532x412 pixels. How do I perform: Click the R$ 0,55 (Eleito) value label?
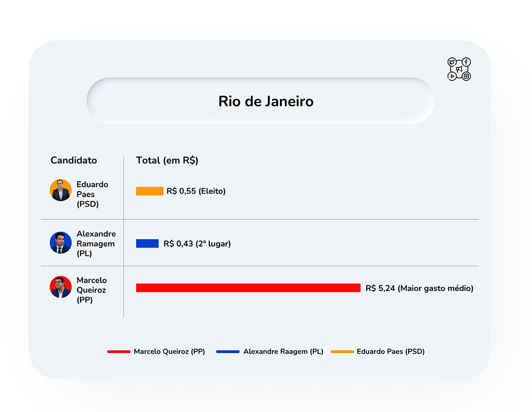(196, 191)
